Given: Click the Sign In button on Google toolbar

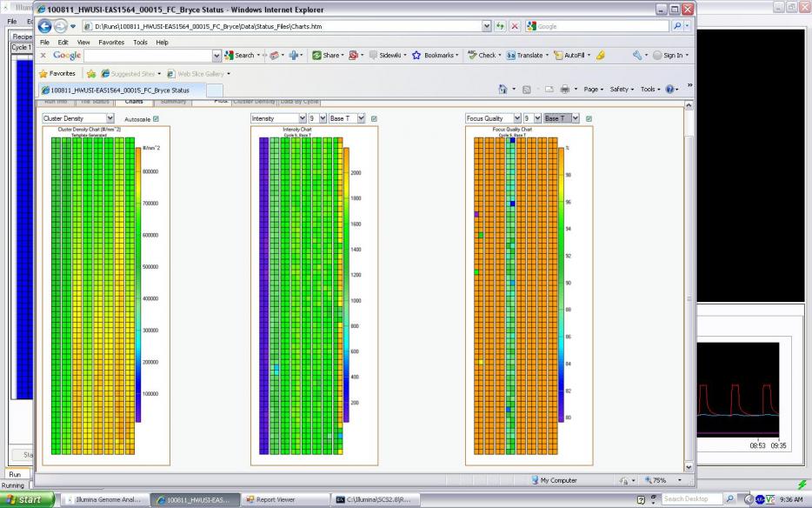Looking at the screenshot, I should (670, 55).
